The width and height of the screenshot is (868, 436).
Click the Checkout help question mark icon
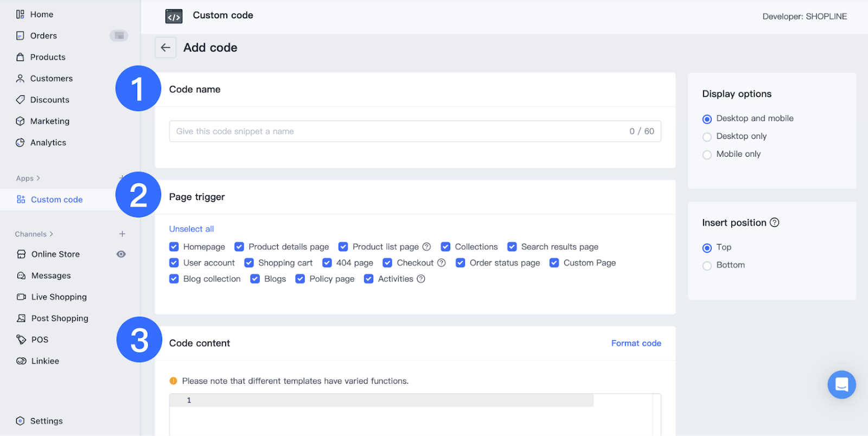click(442, 263)
